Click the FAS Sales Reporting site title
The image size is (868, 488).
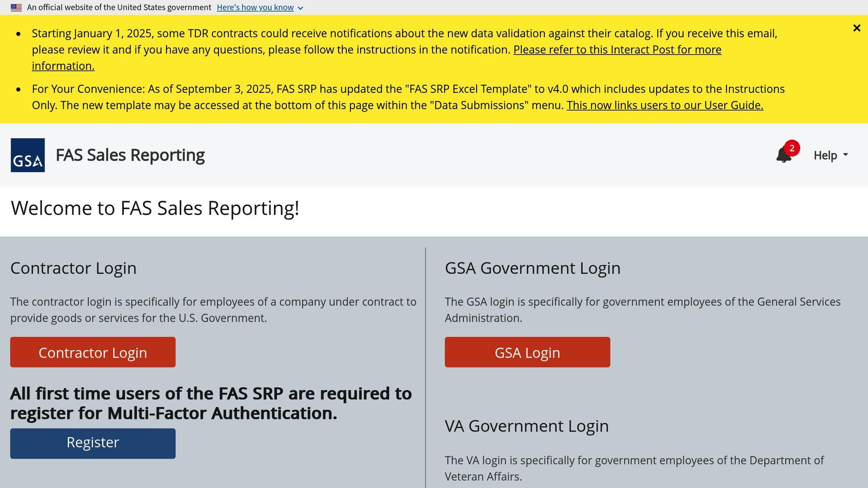point(130,155)
